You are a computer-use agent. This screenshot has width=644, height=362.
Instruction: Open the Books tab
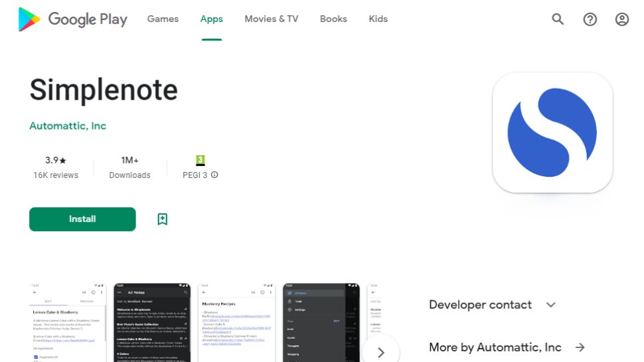pyautogui.click(x=333, y=19)
